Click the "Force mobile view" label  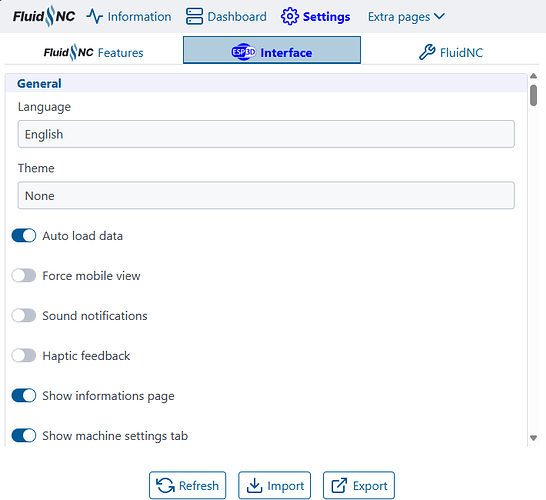click(x=91, y=276)
